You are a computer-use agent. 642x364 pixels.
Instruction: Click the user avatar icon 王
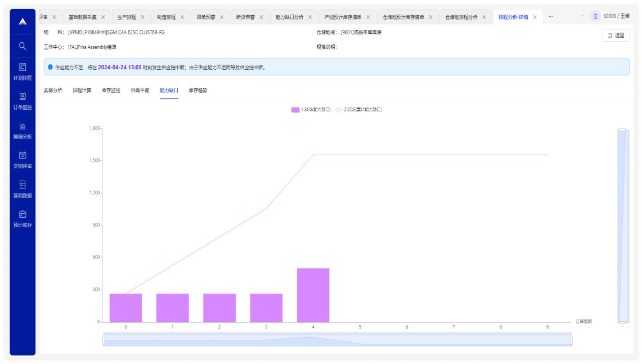[x=595, y=16]
